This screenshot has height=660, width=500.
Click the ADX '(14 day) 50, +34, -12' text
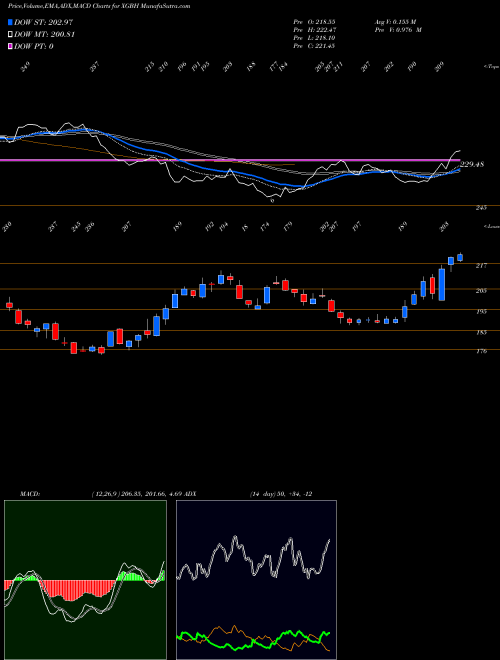281,493
